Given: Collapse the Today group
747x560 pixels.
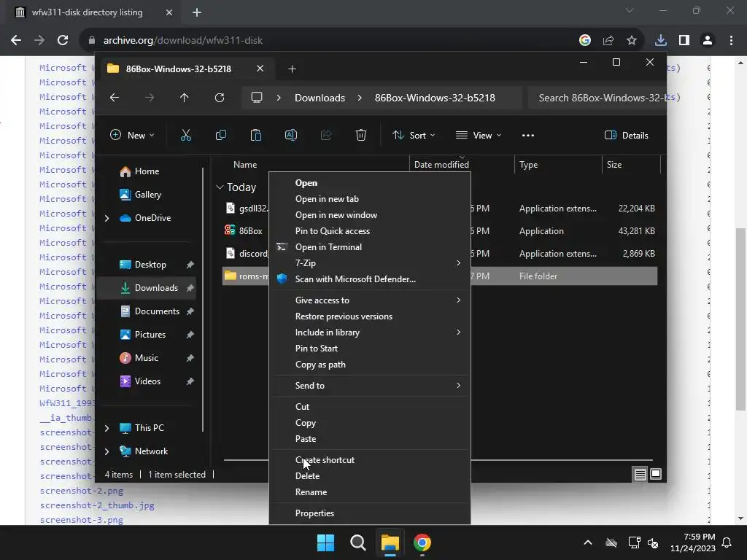Looking at the screenshot, I should point(220,187).
